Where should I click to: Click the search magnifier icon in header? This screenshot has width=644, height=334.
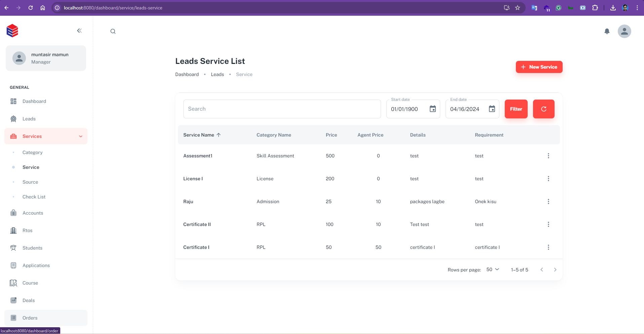[113, 31]
